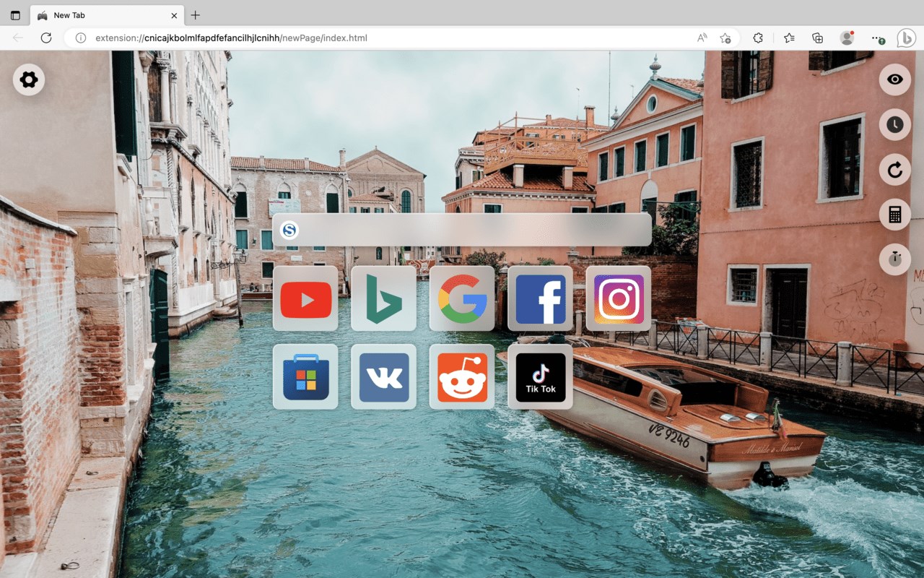
Task: Toggle the Read aloud icon in address bar
Action: pos(702,38)
